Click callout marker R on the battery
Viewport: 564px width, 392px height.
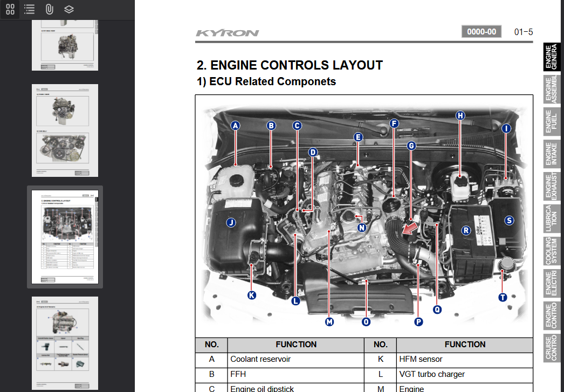(466, 231)
